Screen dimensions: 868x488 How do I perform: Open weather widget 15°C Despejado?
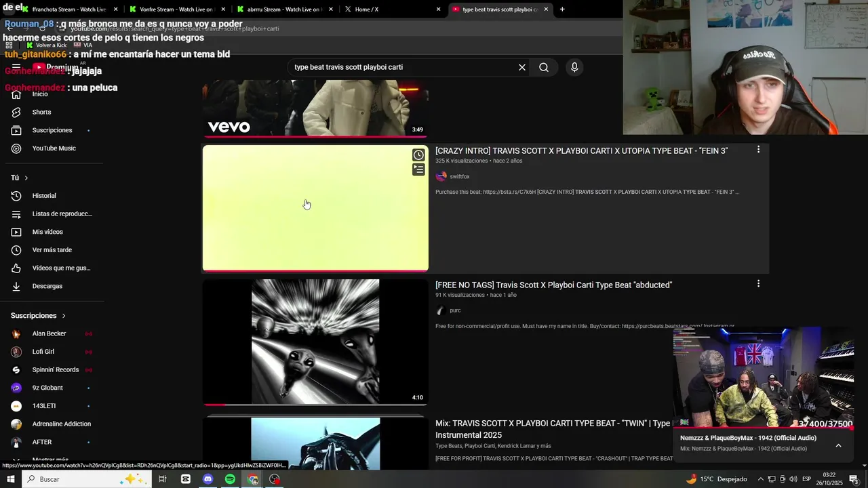[716, 479]
